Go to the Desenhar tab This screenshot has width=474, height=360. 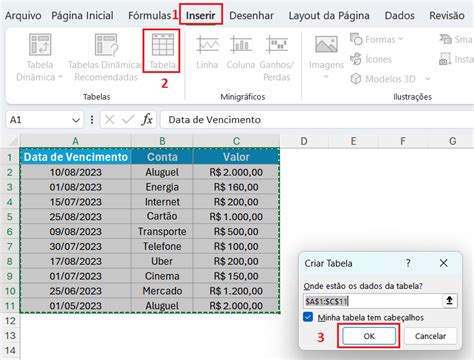(x=251, y=15)
